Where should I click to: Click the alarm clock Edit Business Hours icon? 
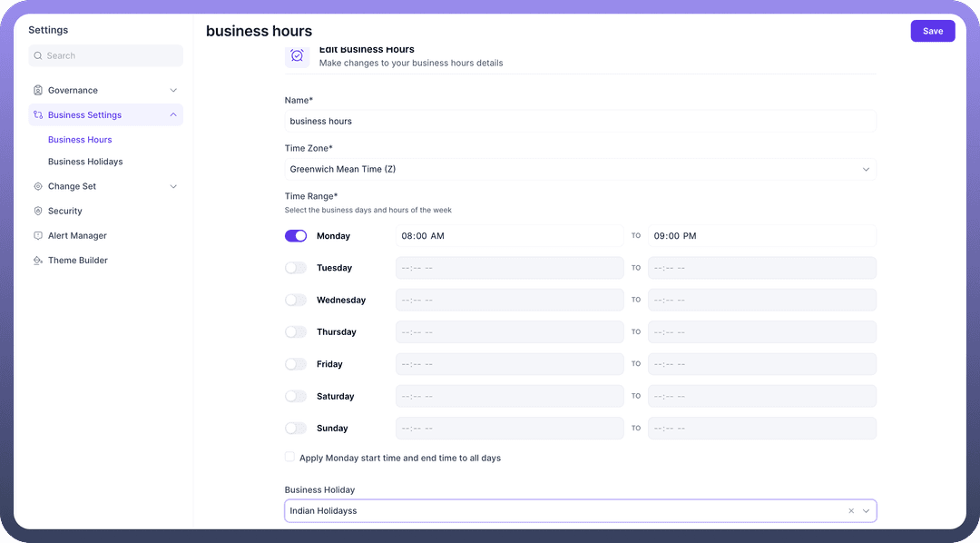297,56
